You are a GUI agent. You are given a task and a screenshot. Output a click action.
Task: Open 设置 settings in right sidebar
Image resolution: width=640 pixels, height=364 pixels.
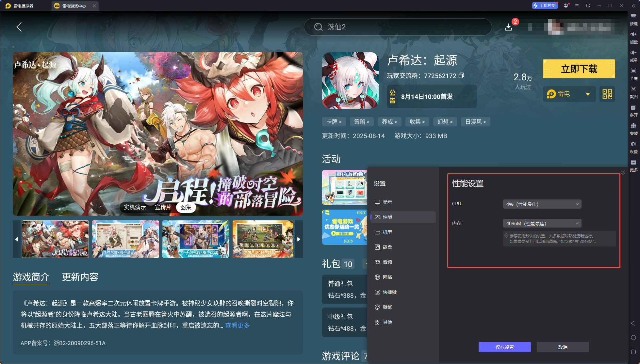pos(633,147)
